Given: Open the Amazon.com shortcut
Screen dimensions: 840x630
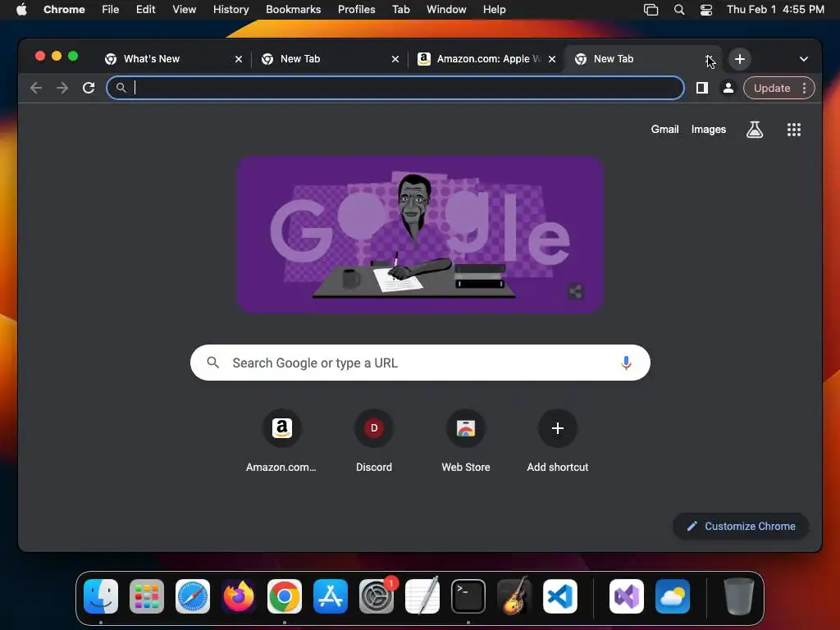Looking at the screenshot, I should click(282, 441).
